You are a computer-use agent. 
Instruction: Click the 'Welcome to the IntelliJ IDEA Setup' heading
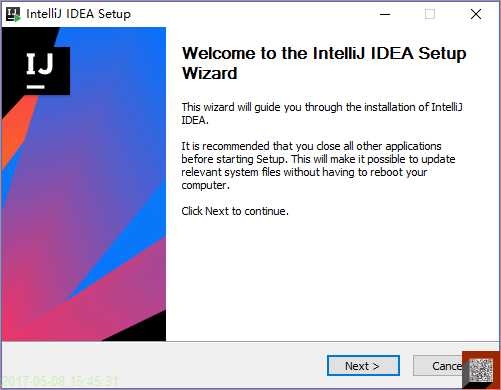tap(324, 53)
